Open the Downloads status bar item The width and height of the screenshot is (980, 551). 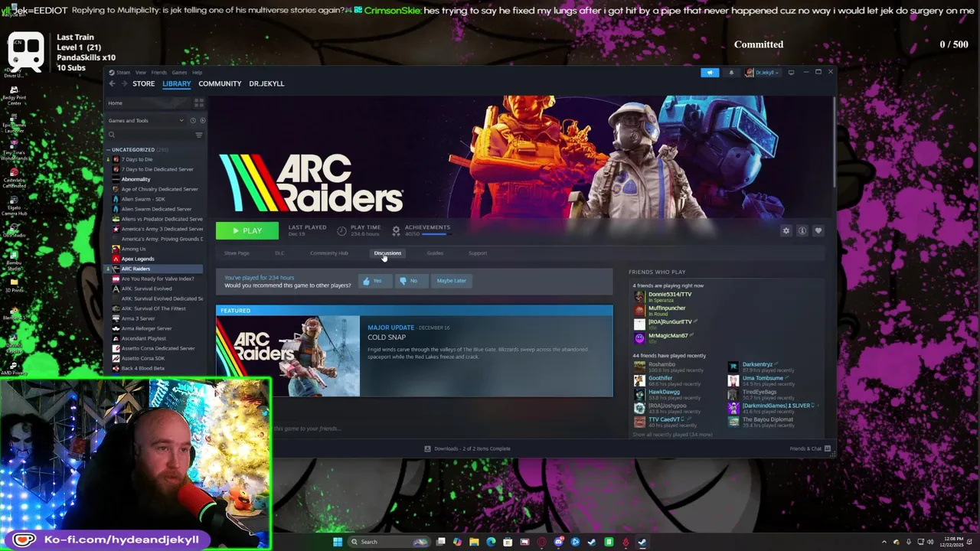[x=467, y=449]
